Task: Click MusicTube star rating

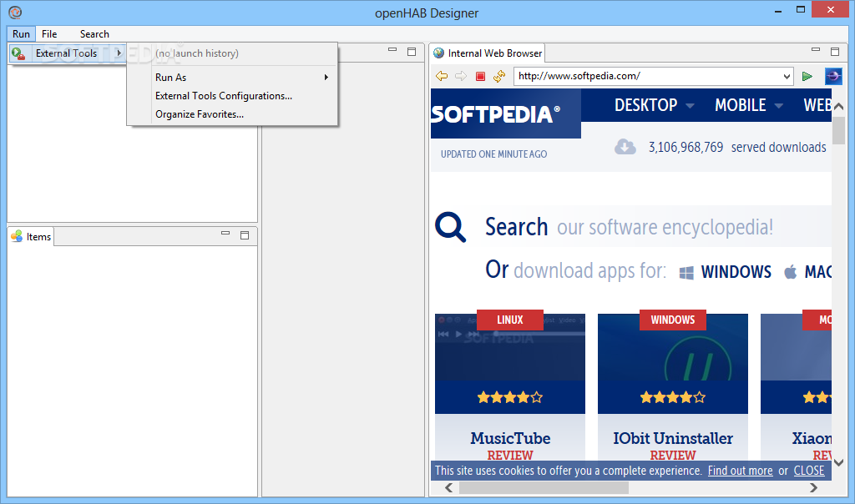Action: click(x=510, y=397)
